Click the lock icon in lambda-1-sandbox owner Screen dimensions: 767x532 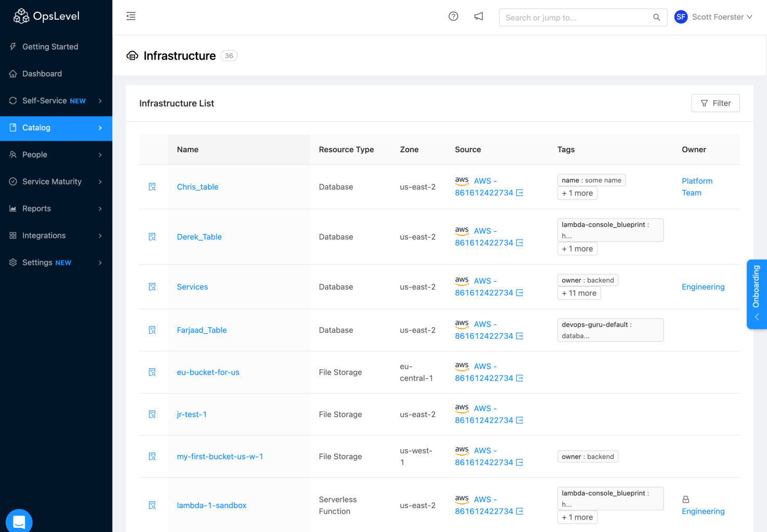686,499
